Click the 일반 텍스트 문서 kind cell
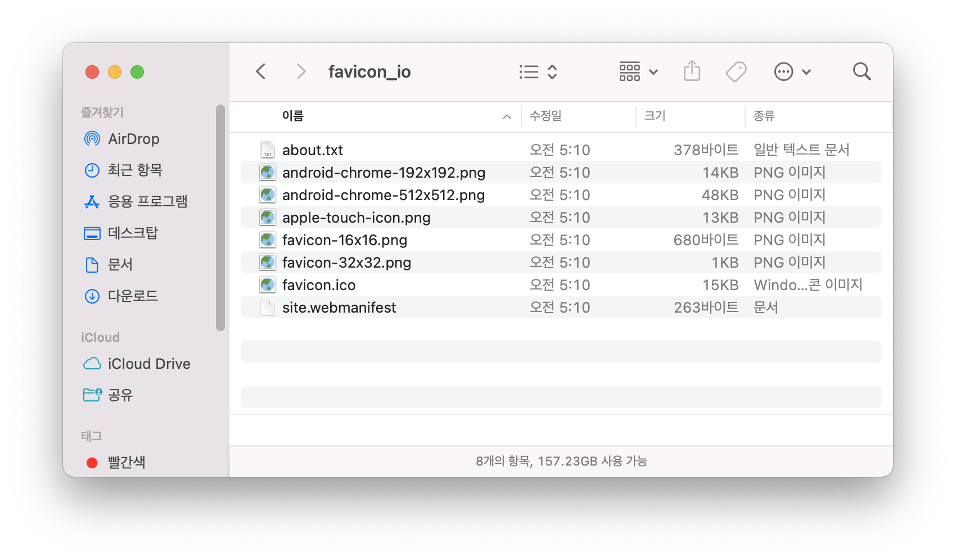Image resolution: width=956 pixels, height=560 pixels. (801, 150)
